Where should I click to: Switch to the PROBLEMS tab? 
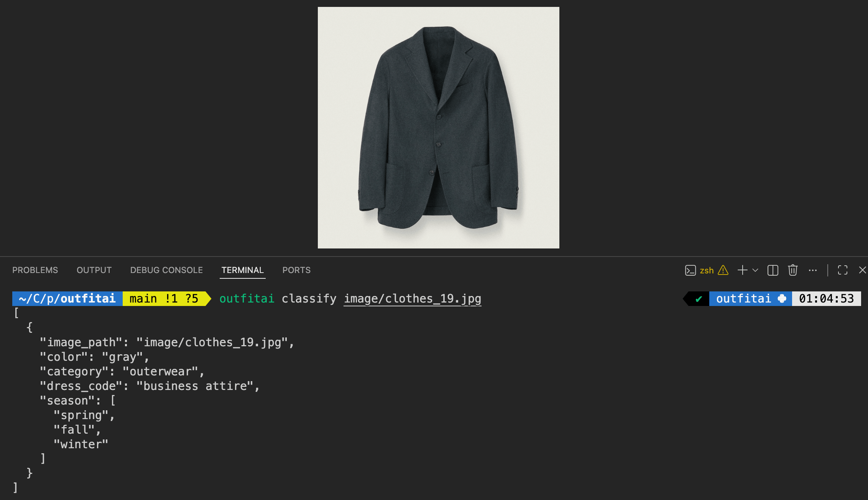[35, 270]
